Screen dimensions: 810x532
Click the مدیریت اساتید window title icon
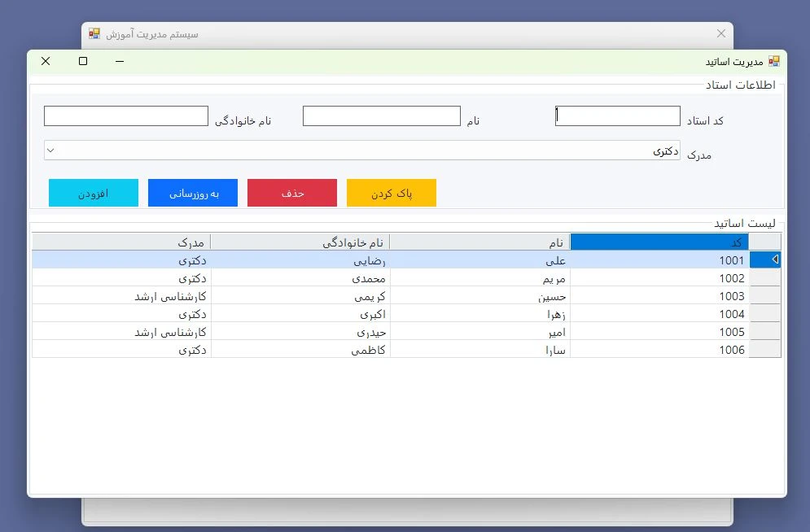pyautogui.click(x=773, y=61)
